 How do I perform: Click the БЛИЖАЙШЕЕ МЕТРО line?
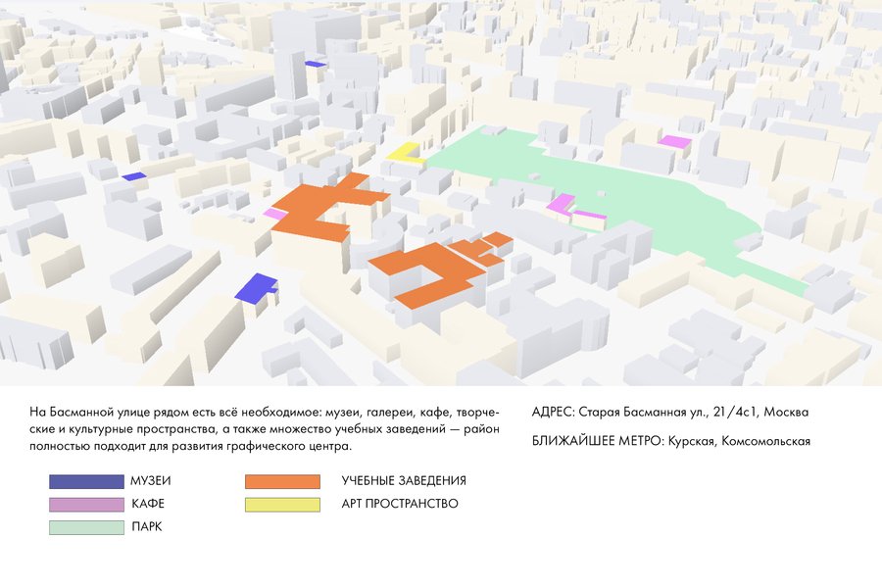tap(671, 441)
